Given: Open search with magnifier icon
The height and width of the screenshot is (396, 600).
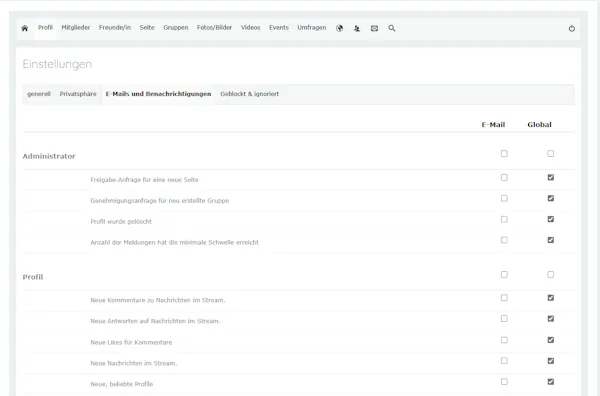Looking at the screenshot, I should coord(392,28).
